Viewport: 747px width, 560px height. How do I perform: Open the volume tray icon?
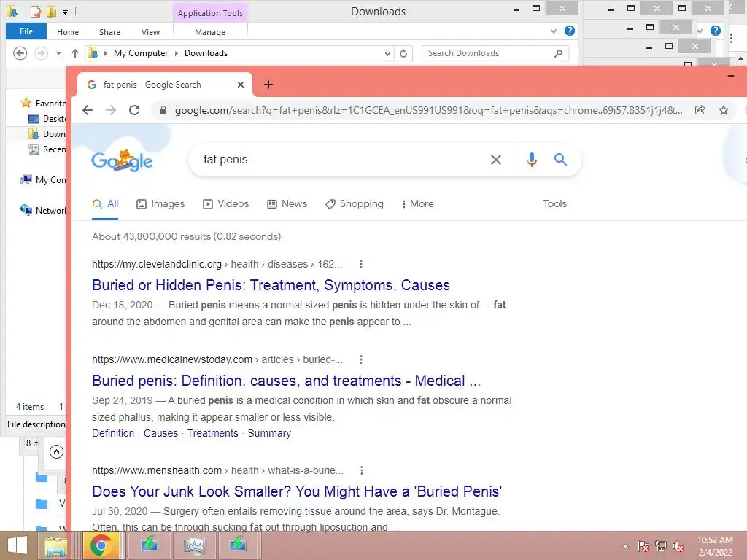click(x=678, y=546)
